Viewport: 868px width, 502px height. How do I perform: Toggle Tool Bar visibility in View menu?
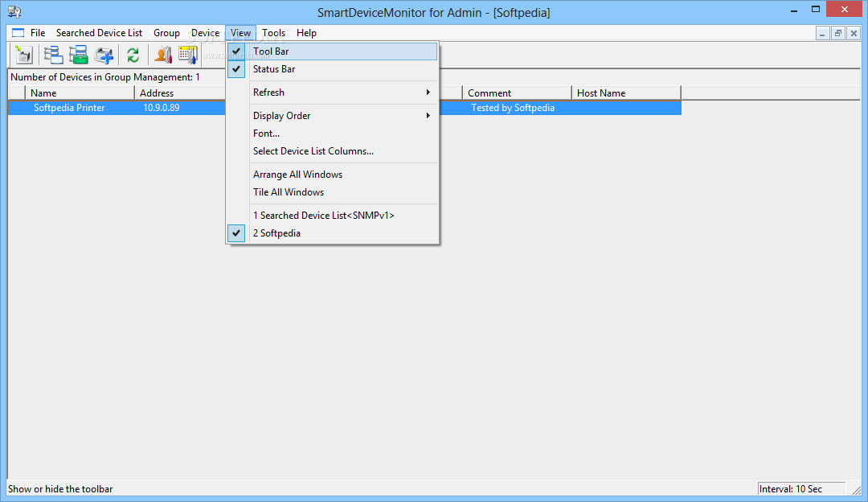(x=332, y=51)
